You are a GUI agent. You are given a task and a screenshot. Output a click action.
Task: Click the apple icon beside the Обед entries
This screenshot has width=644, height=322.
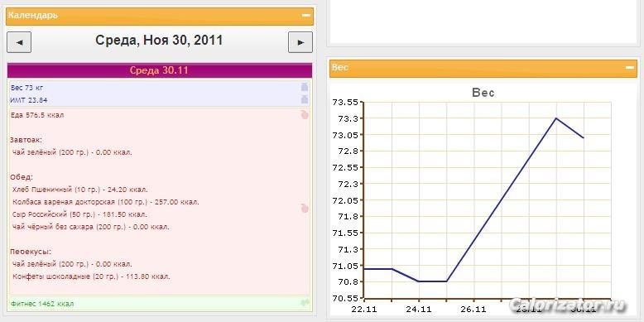[305, 209]
